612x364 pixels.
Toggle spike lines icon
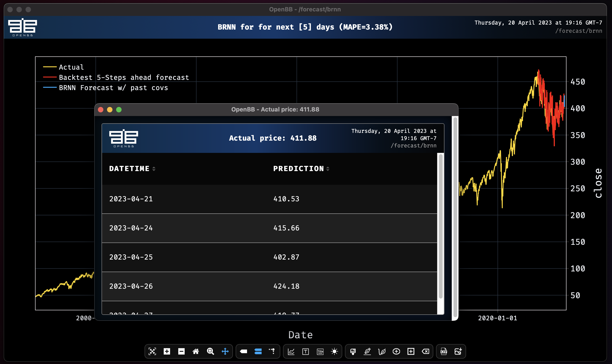272,351
